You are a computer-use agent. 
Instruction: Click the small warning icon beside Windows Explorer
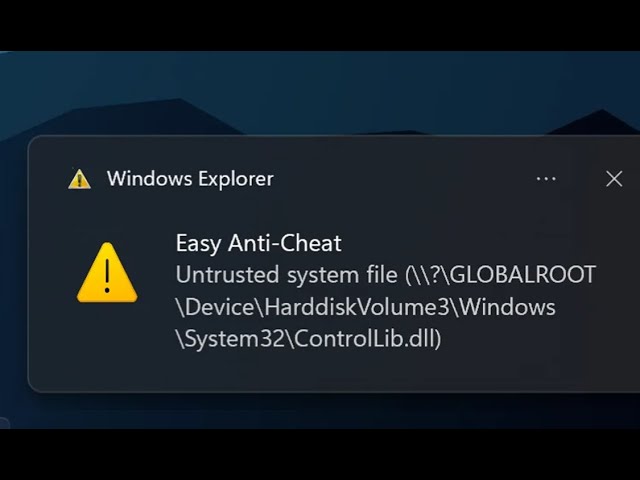(79, 179)
